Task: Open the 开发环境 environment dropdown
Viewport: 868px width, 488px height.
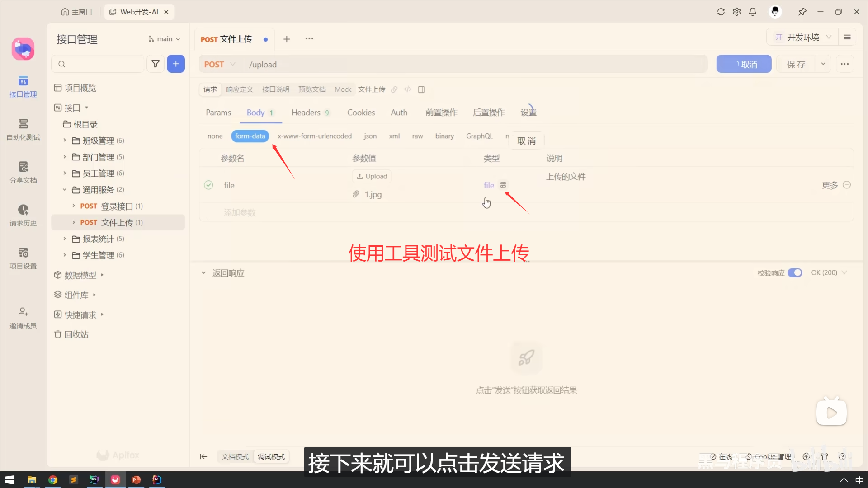Action: pos(803,37)
